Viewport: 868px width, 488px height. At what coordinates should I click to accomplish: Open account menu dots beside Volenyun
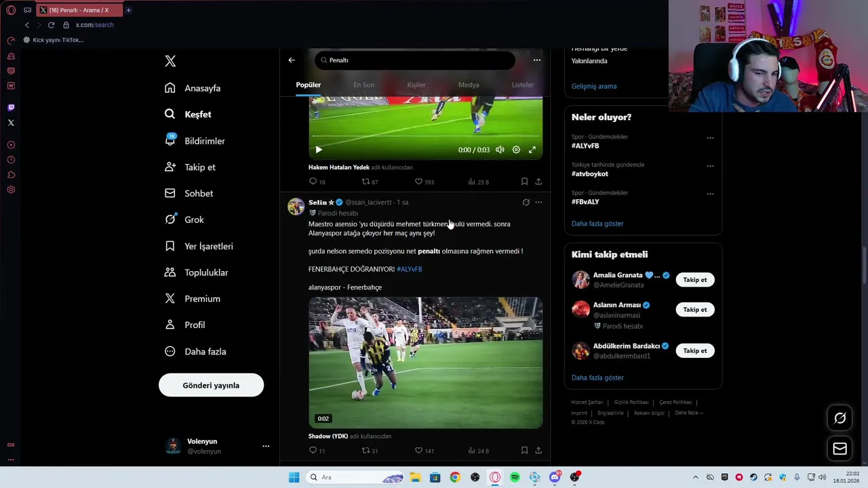(266, 446)
